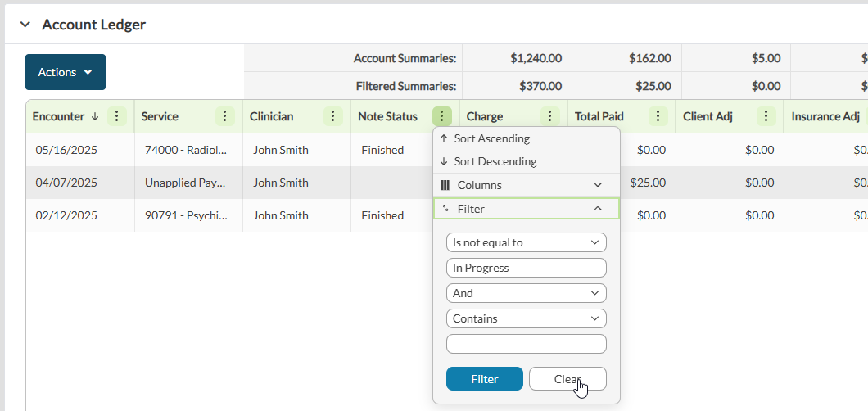Collapse the Account Ledger section

[25, 25]
